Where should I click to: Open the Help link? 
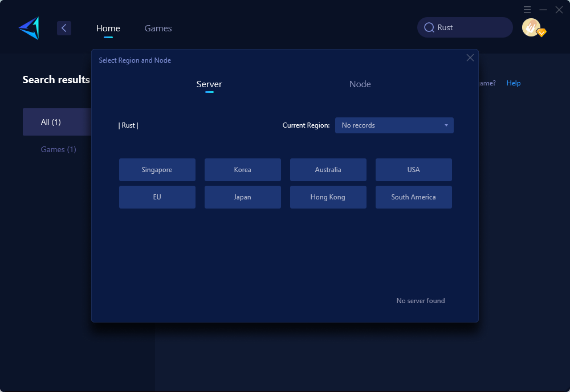point(514,83)
